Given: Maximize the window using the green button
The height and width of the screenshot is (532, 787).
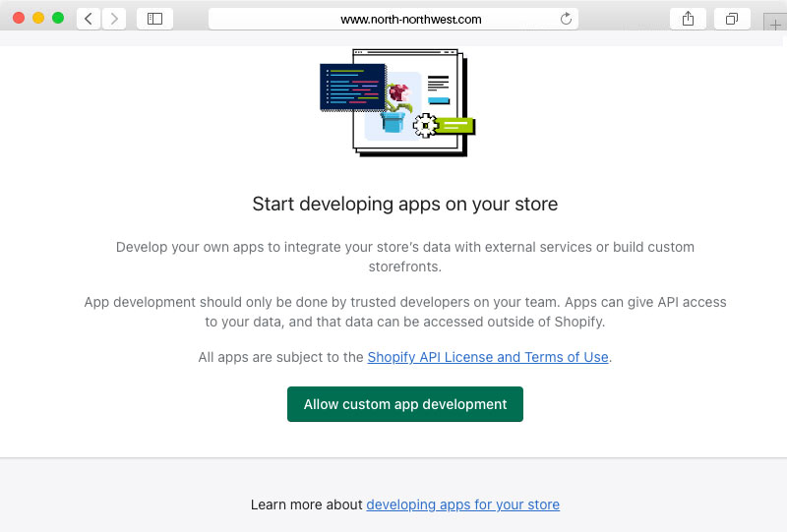Looking at the screenshot, I should click(x=58, y=19).
